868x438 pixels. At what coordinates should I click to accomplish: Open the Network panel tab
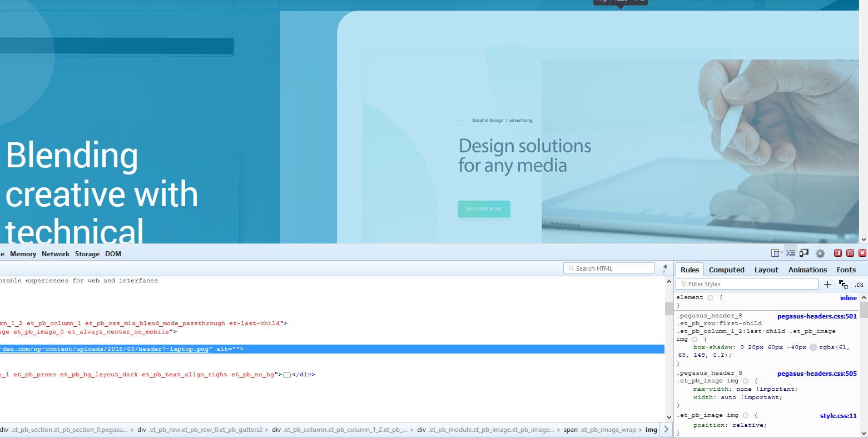pyautogui.click(x=56, y=254)
